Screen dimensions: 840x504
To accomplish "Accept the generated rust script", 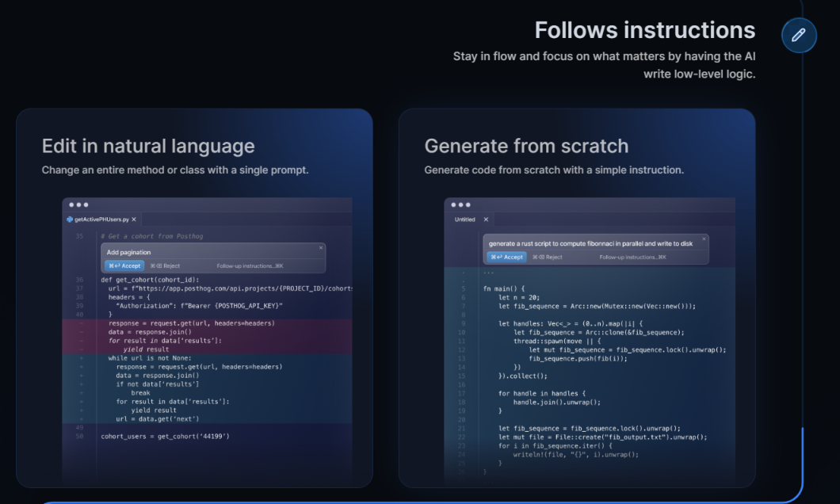I will pos(506,257).
